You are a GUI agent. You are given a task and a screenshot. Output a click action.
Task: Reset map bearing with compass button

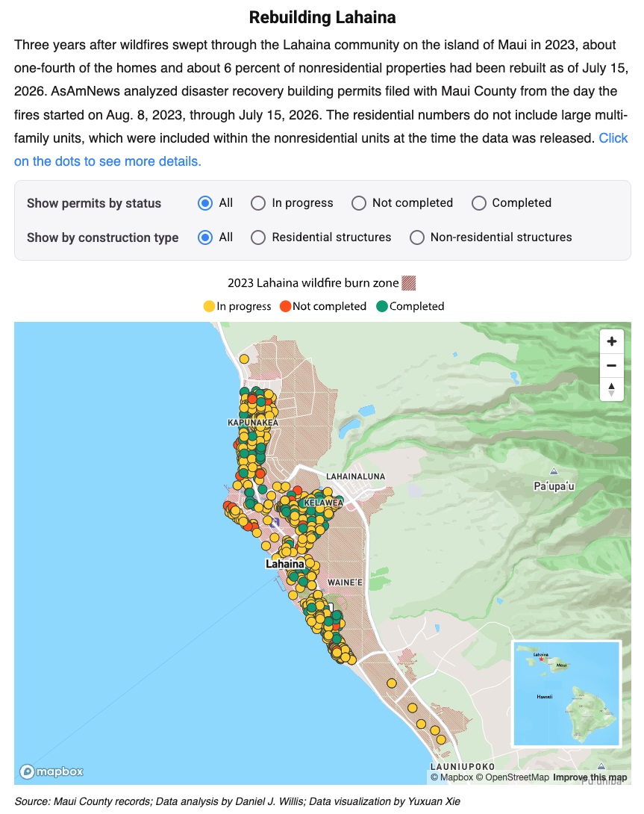coord(611,389)
